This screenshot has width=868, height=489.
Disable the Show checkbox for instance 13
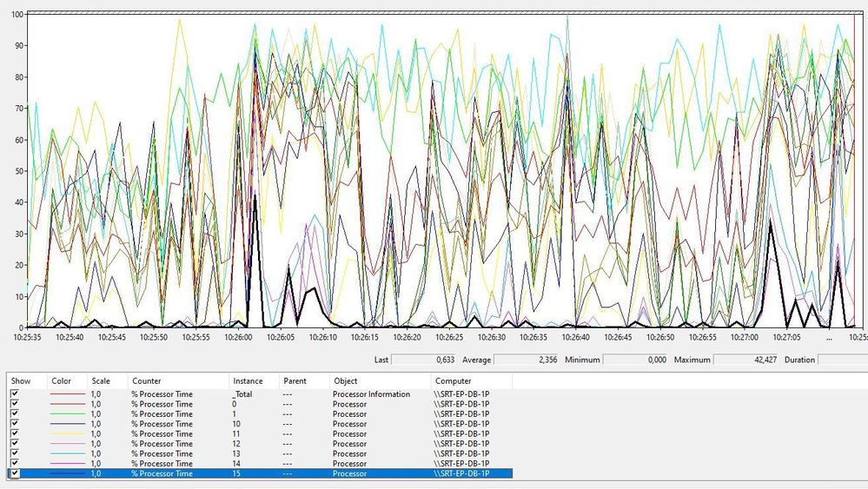click(x=15, y=453)
